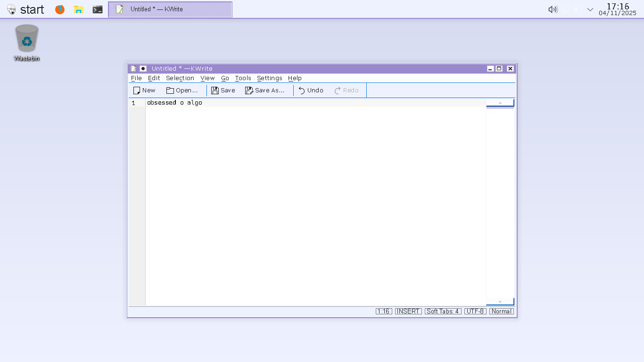Toggle INSERT mode in status bar
The height and width of the screenshot is (362, 644).
408,312
